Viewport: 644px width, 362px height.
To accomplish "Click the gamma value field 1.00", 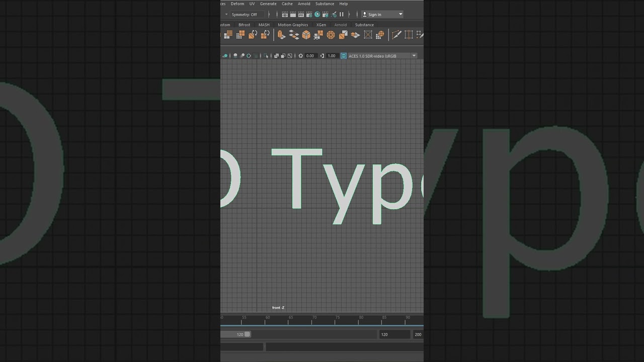I will tap(332, 56).
